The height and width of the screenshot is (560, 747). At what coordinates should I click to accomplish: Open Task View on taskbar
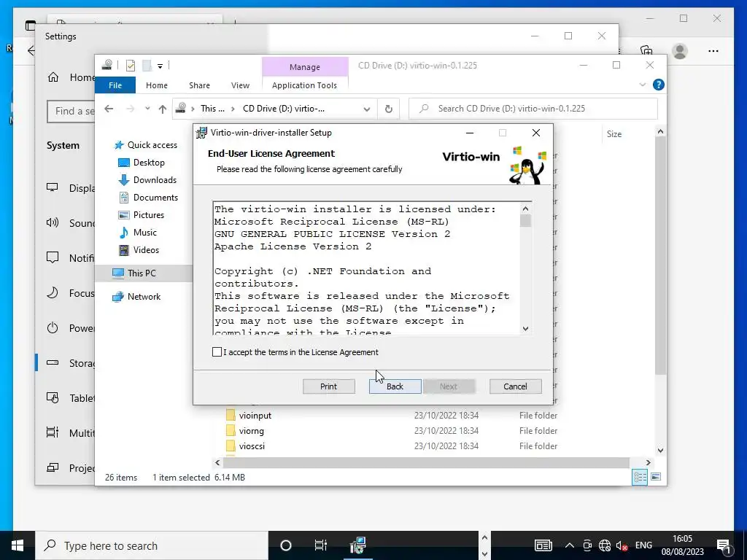point(321,545)
